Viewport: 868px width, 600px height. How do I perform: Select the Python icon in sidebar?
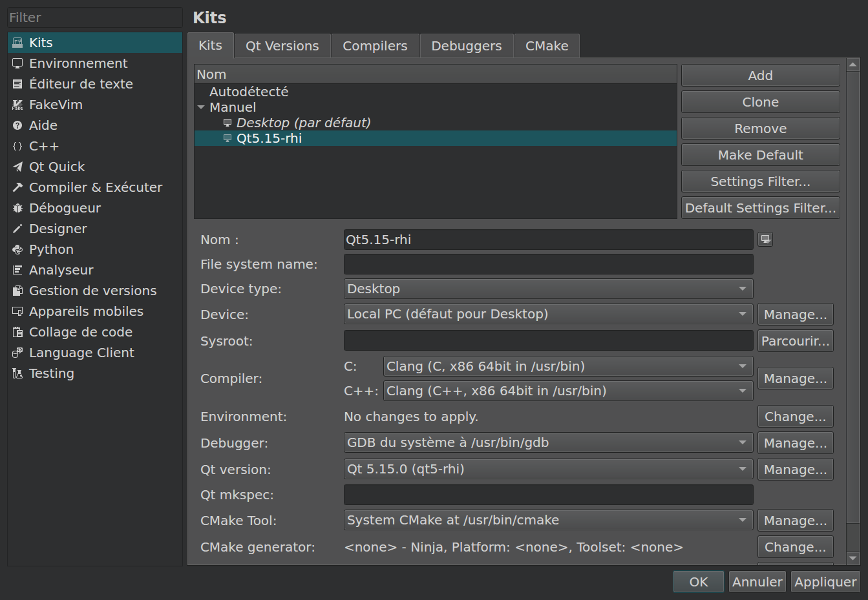pos(17,249)
